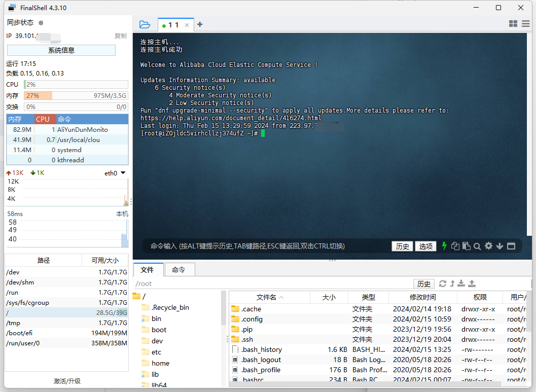Click the terminal copy icon
Image resolution: width=536 pixels, height=392 pixels.
coord(455,246)
